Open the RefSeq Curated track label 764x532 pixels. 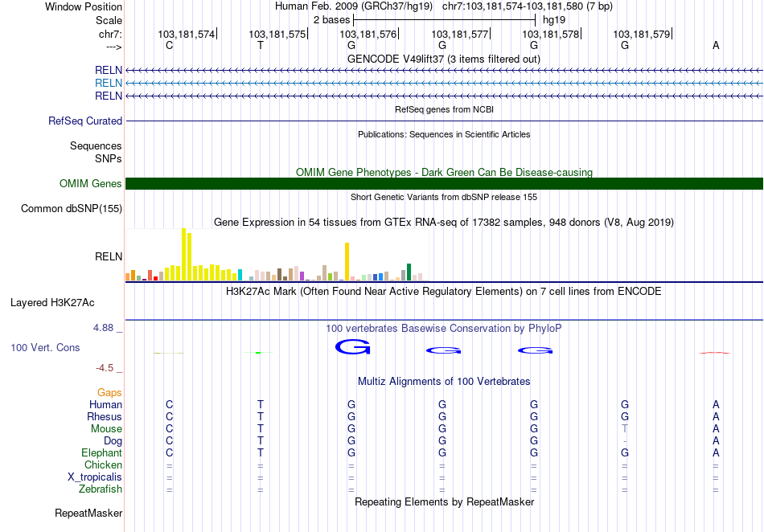(x=85, y=121)
